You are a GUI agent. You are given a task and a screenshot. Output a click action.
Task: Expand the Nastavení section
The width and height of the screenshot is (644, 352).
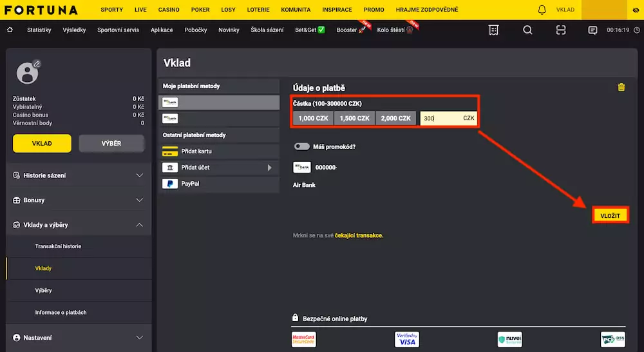tap(79, 338)
